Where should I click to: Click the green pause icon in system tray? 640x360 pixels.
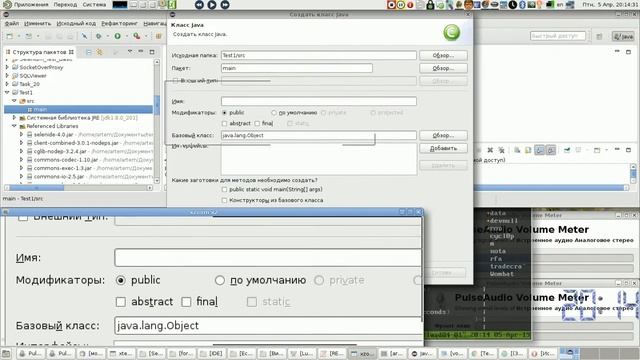(x=401, y=5)
